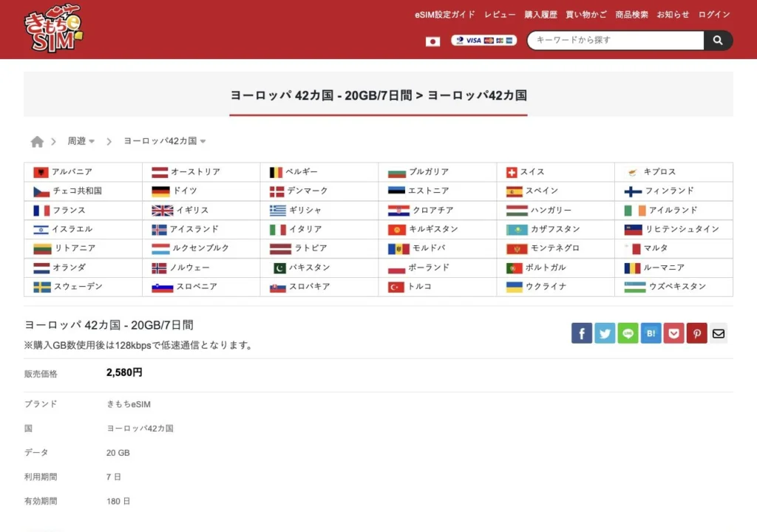Share on Twitter
Image resolution: width=757 pixels, height=532 pixels.
605,333
